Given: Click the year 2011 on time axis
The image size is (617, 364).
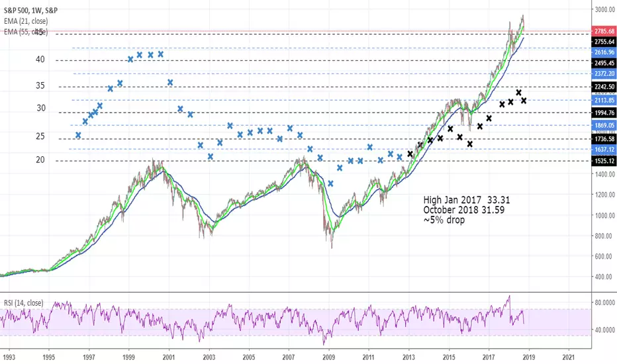Looking at the screenshot, I should point(368,357).
